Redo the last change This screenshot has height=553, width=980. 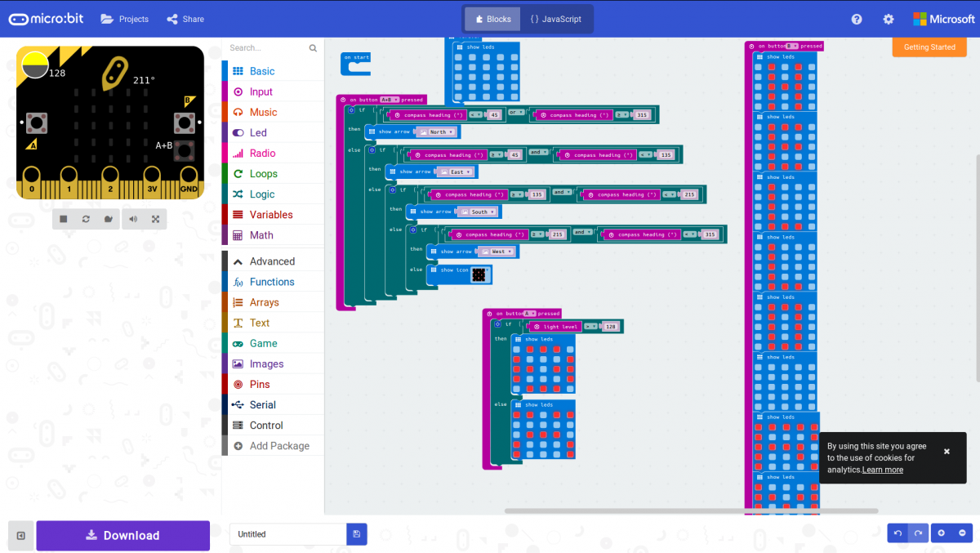[919, 533]
